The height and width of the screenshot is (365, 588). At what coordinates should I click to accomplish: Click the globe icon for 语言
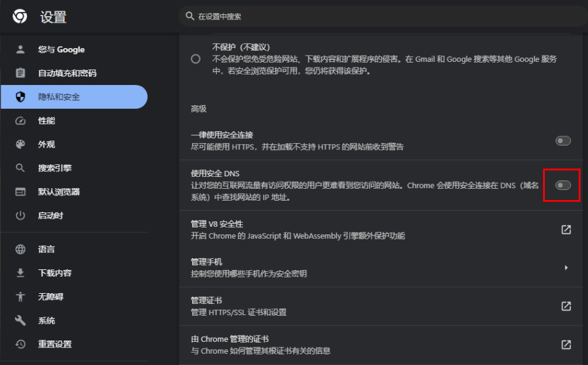click(20, 249)
